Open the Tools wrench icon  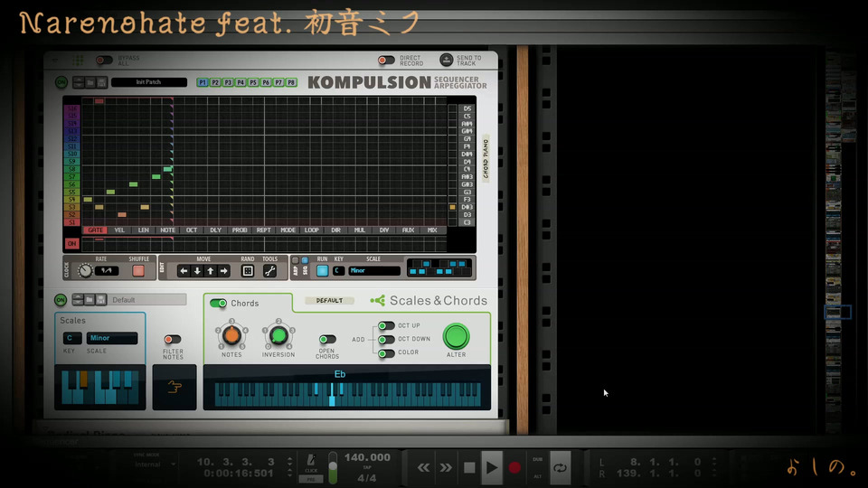pos(269,271)
